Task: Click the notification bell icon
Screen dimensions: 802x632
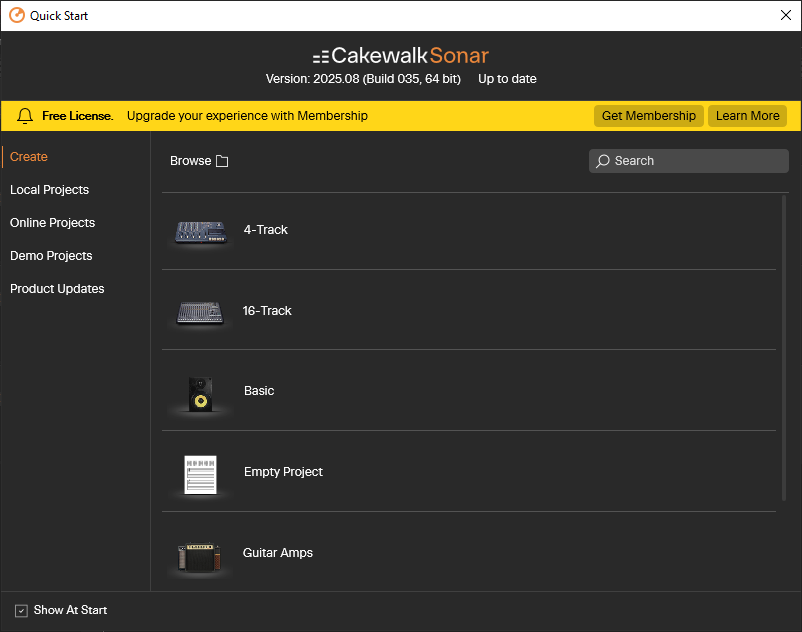Action: coord(25,116)
